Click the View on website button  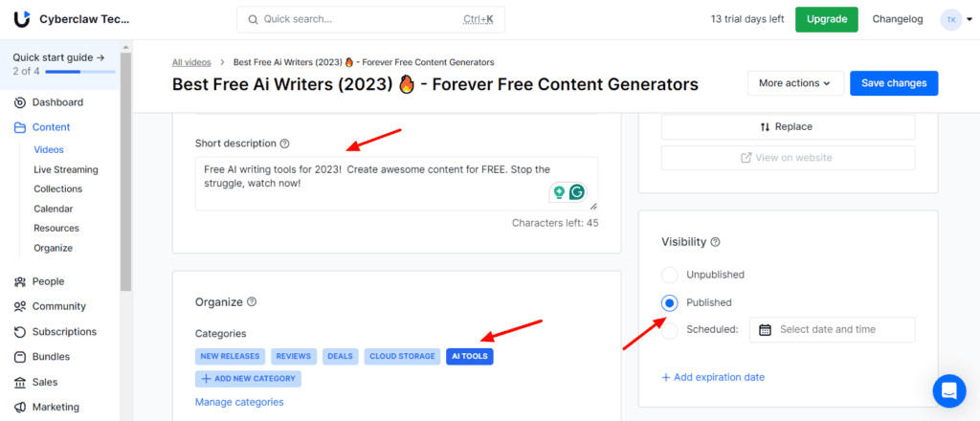click(788, 158)
